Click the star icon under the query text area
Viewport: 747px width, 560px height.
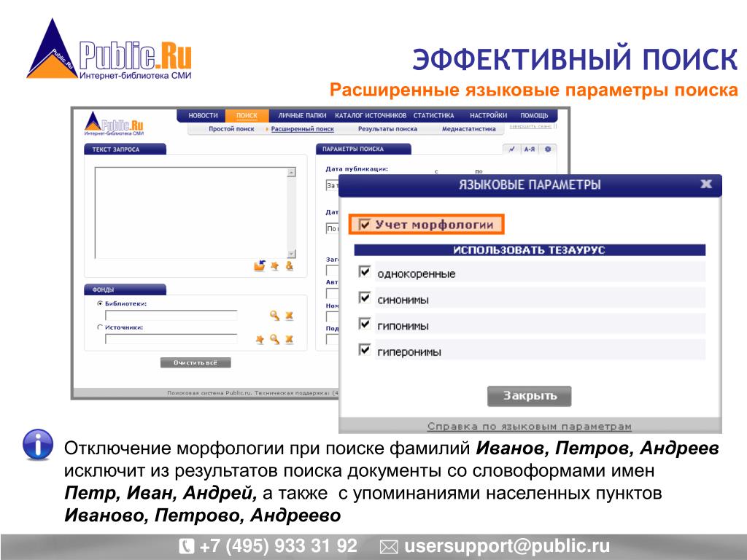pyautogui.click(x=275, y=265)
